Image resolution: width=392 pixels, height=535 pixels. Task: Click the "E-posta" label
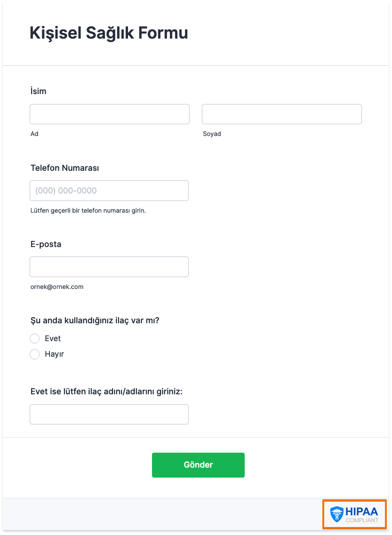(x=46, y=244)
